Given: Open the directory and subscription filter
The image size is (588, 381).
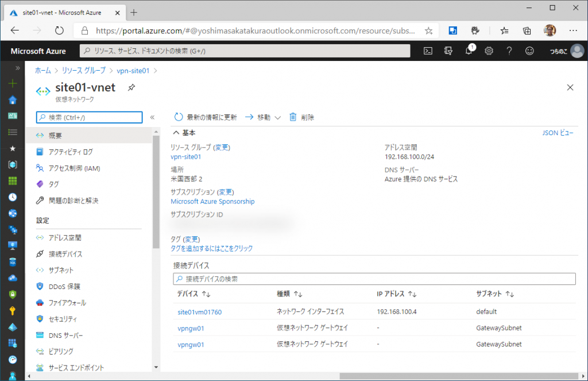Looking at the screenshot, I should point(448,51).
